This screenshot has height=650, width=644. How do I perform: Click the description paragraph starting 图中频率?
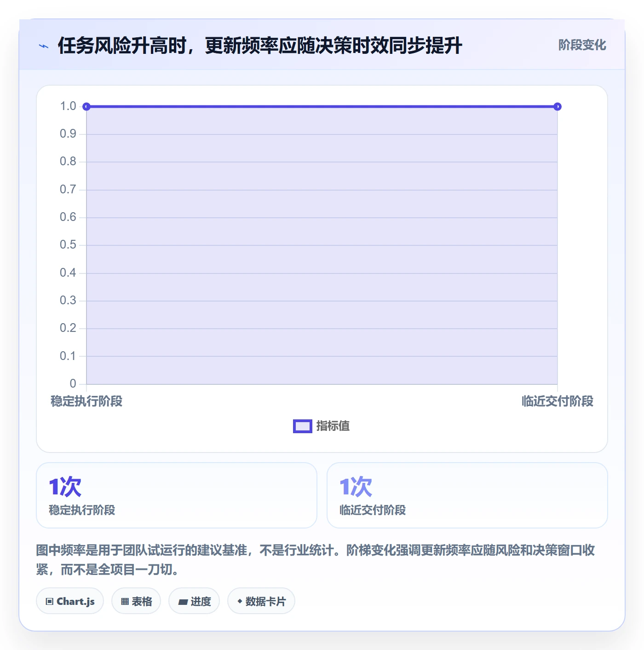(316, 560)
